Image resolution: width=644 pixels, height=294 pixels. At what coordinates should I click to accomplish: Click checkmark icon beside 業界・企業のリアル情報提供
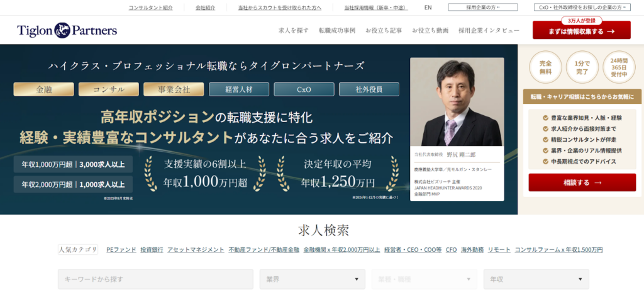click(x=545, y=151)
